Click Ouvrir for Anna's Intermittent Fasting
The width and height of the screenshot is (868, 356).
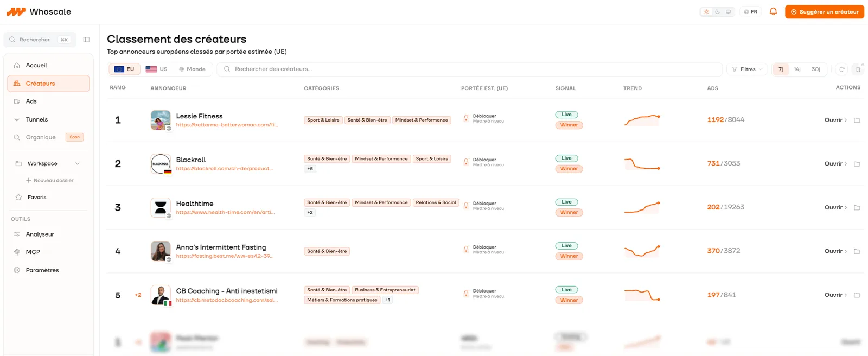click(x=835, y=251)
